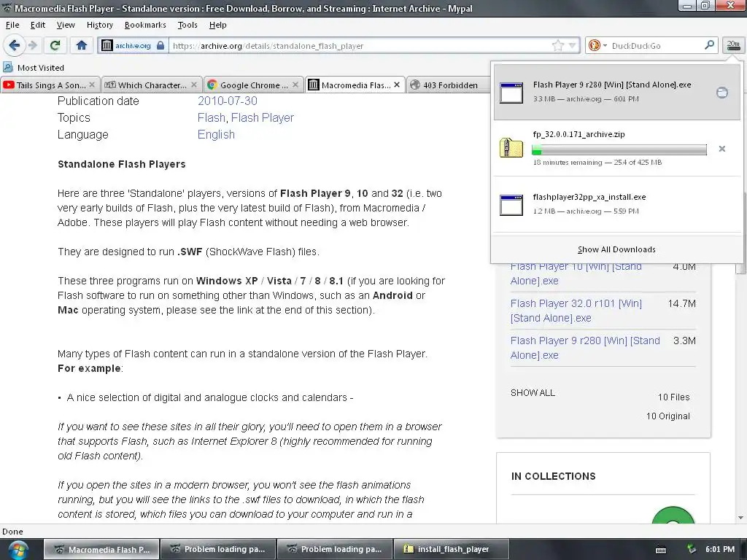Click the page vertical scrollbar down arrow

click(x=741, y=518)
